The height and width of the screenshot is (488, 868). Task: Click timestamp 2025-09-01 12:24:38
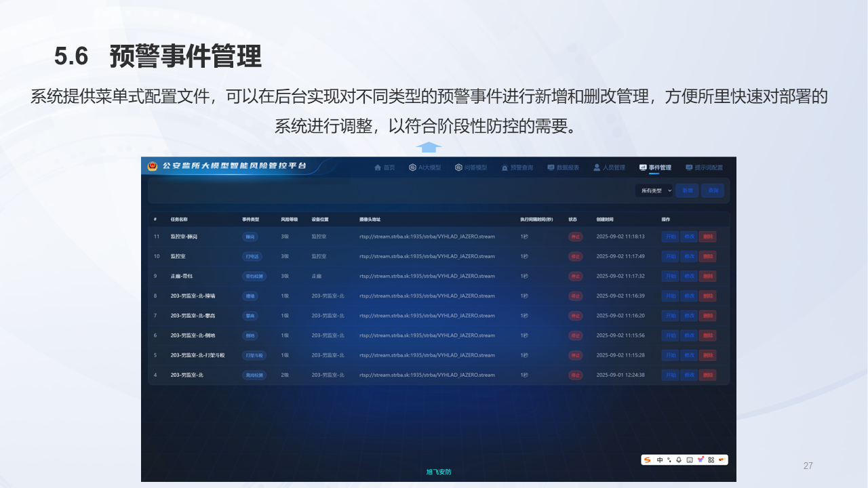point(620,375)
